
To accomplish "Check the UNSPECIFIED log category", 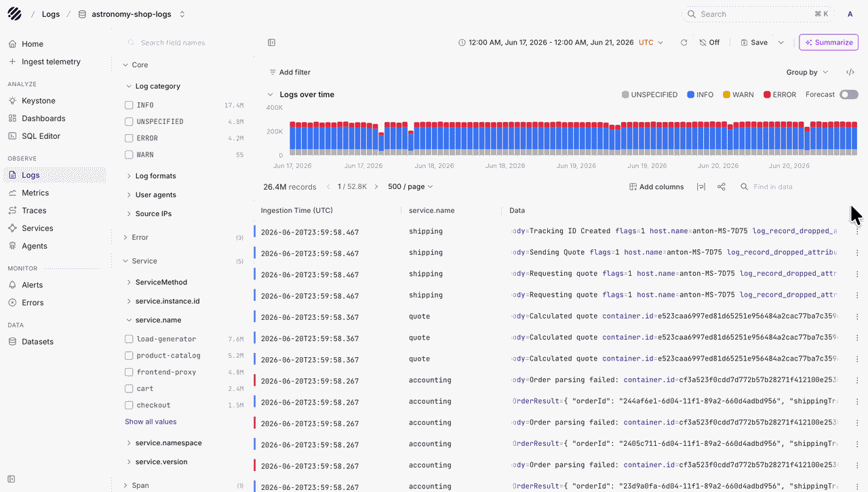I will click(x=129, y=122).
